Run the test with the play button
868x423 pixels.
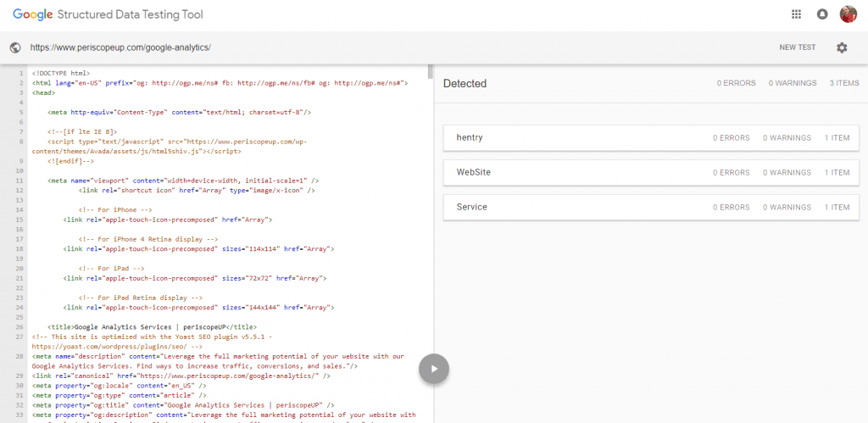pos(433,368)
